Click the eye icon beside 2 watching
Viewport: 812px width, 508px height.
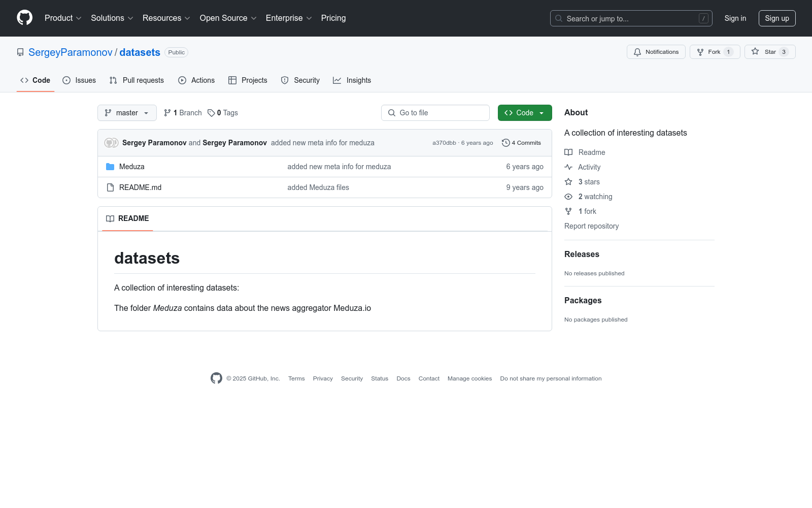pyautogui.click(x=568, y=197)
